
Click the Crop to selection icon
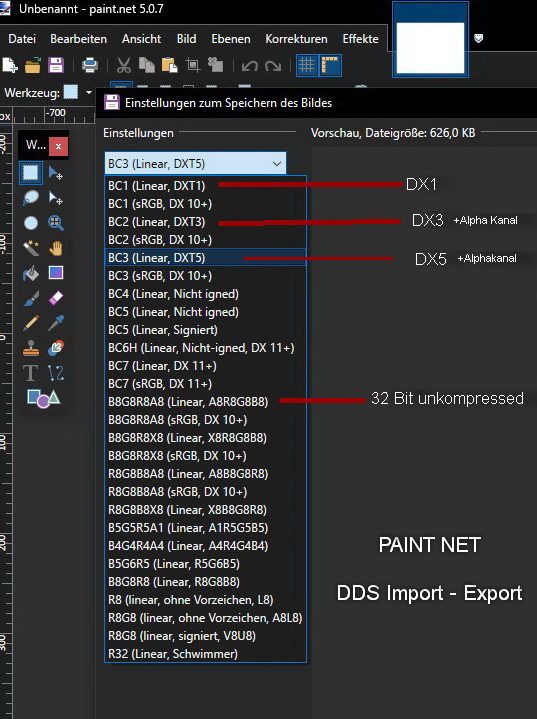pyautogui.click(x=193, y=65)
